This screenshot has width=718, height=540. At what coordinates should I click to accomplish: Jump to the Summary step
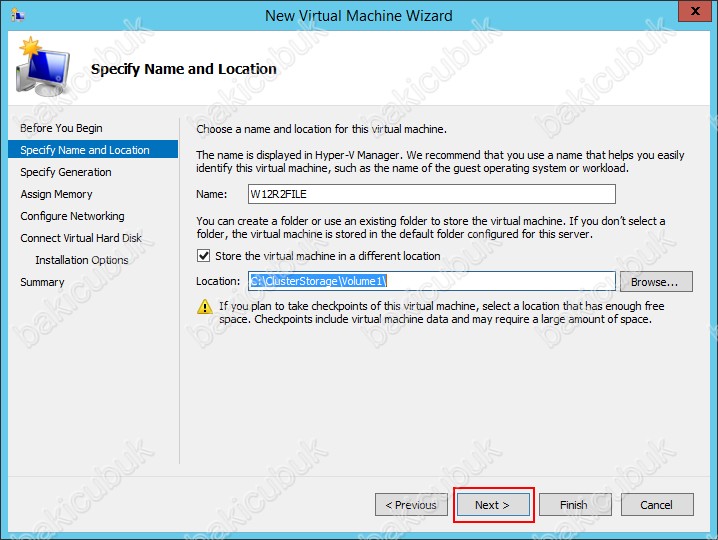coord(42,282)
